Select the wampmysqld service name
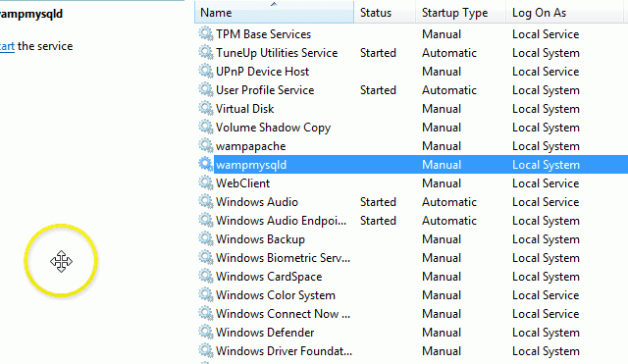 [x=251, y=165]
